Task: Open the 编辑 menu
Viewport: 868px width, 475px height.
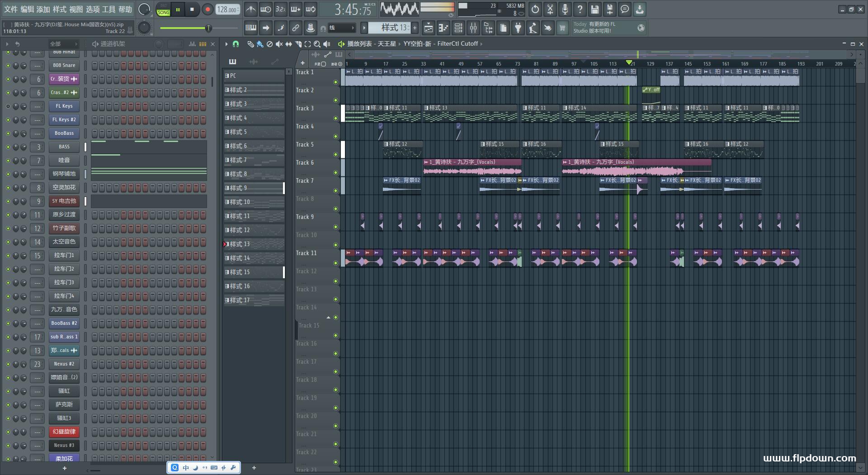Action: tap(27, 9)
